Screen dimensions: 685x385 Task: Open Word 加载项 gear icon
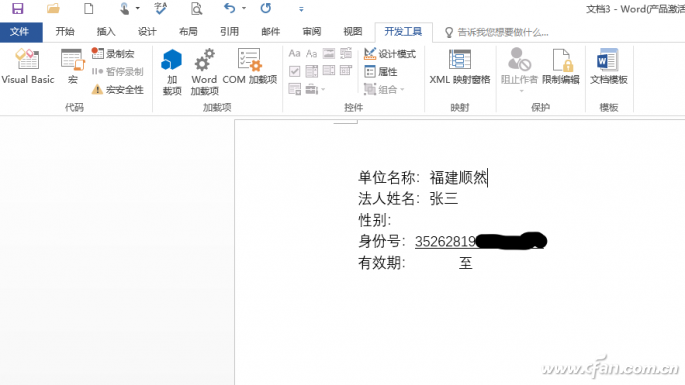pyautogui.click(x=204, y=72)
